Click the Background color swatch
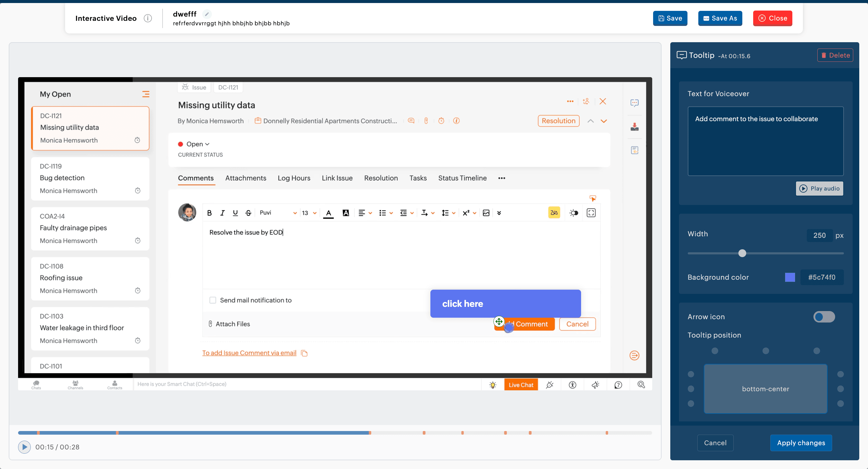This screenshot has width=868, height=469. [x=790, y=277]
